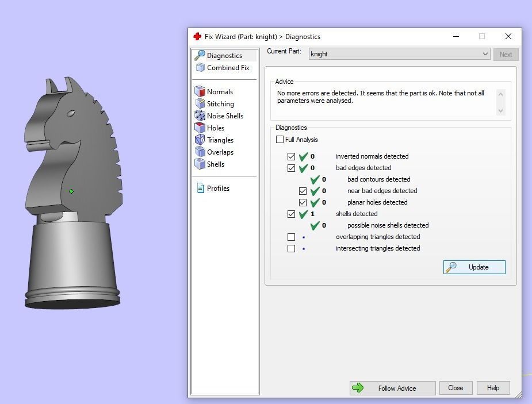Open the Current Part dropdown
The width and height of the screenshot is (532, 404).
399,54
